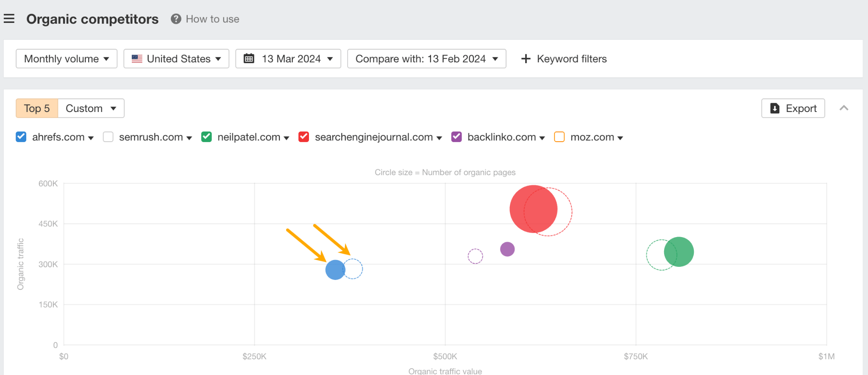Click the US flag icon
Viewport: 868px width, 375px height.
(137, 59)
